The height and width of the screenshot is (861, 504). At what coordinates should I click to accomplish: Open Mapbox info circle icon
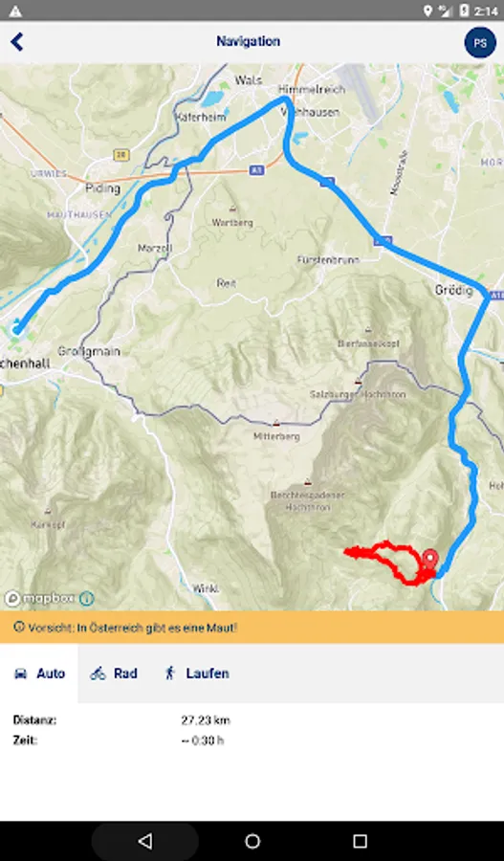pyautogui.click(x=87, y=598)
